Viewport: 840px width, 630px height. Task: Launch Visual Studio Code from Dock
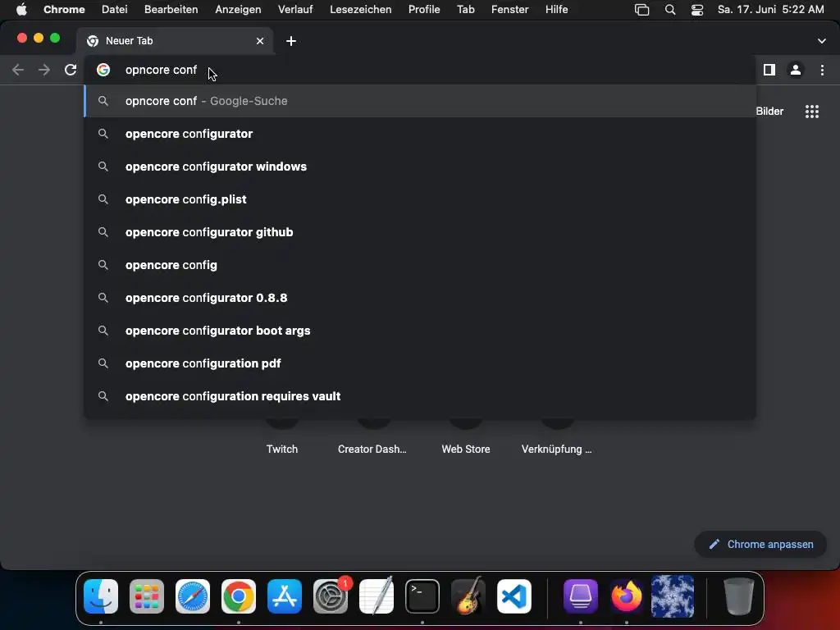point(514,596)
